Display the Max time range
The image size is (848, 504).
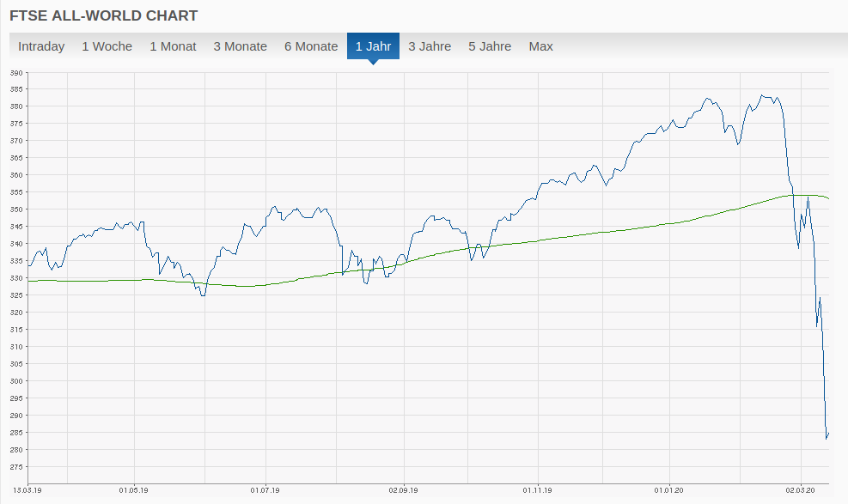pyautogui.click(x=540, y=46)
